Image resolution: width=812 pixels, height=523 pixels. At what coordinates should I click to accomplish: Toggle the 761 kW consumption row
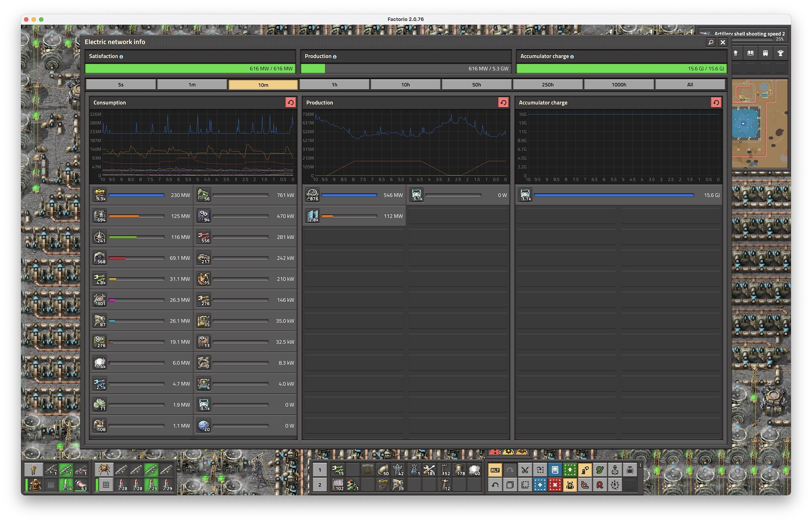(x=245, y=195)
